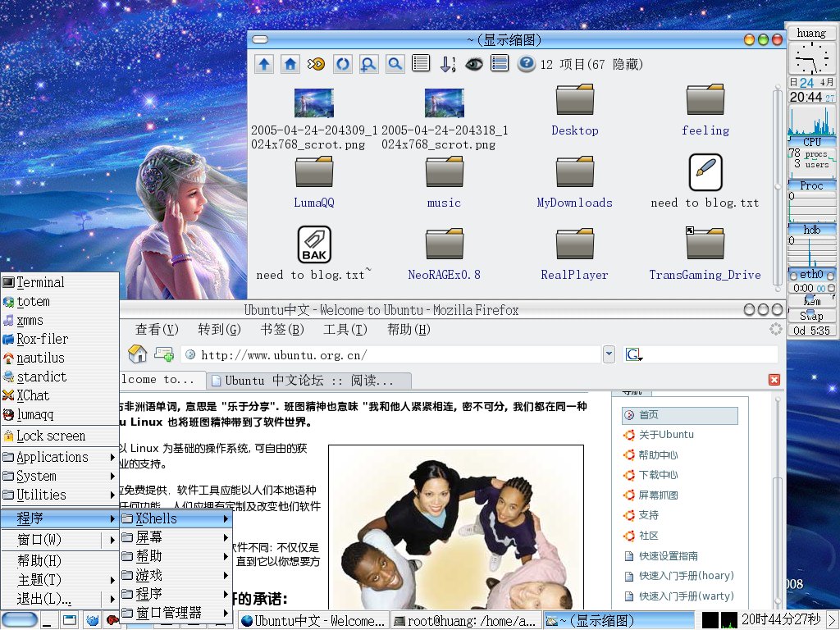Open the Desktop folder
This screenshot has width=840, height=630.
(x=575, y=111)
